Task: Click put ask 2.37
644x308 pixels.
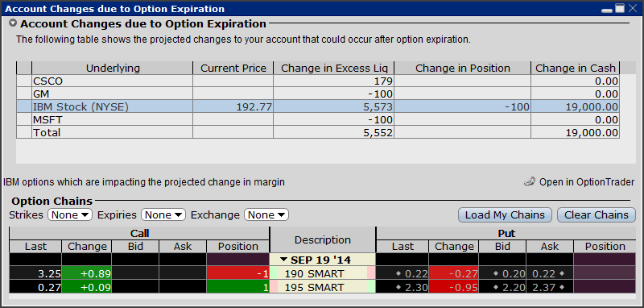Action: pos(550,287)
